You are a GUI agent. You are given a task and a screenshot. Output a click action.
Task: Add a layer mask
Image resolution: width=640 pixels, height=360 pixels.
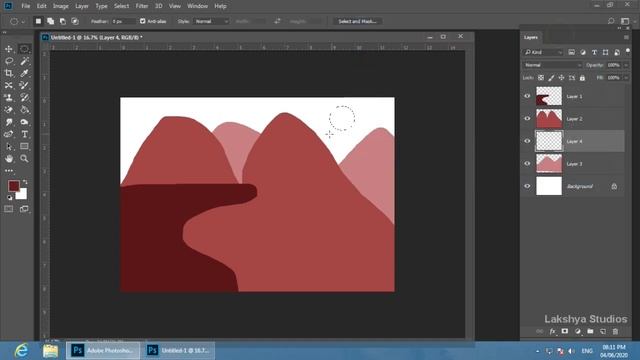565,331
